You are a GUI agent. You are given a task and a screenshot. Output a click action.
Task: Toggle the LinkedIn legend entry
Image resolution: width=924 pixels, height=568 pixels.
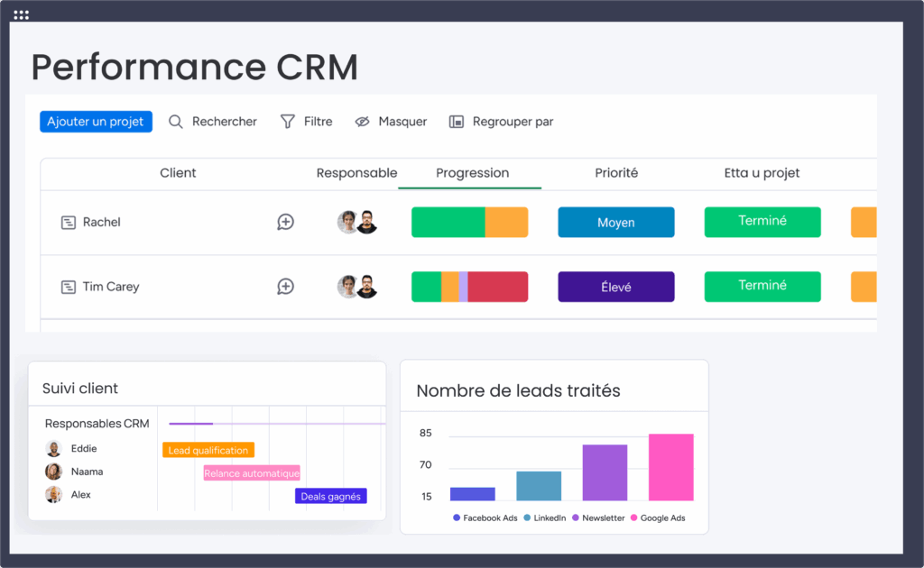coord(544,518)
